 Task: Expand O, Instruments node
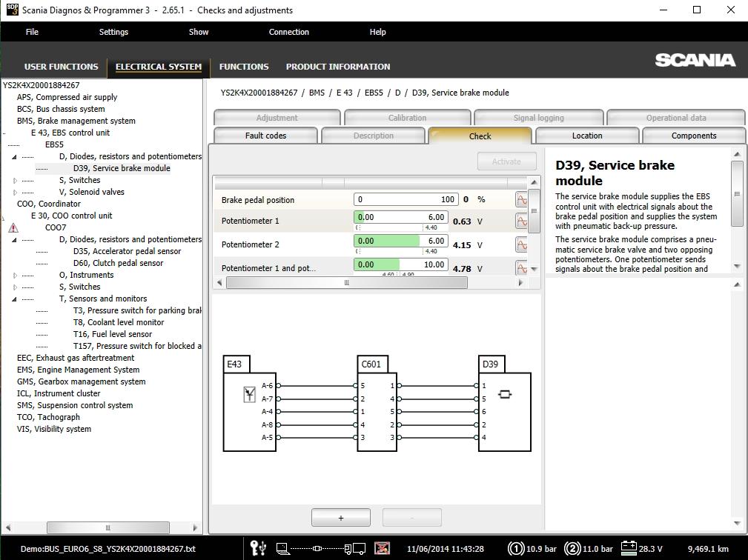click(x=15, y=276)
